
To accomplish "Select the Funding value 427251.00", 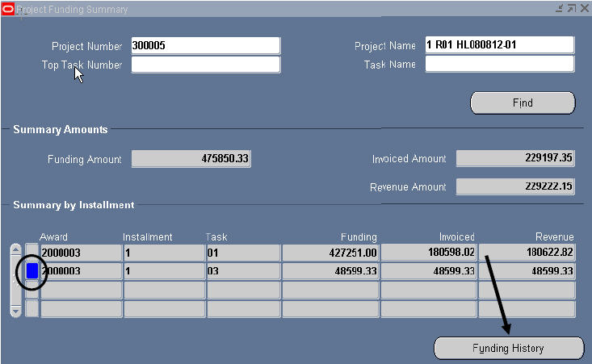I will point(330,253).
